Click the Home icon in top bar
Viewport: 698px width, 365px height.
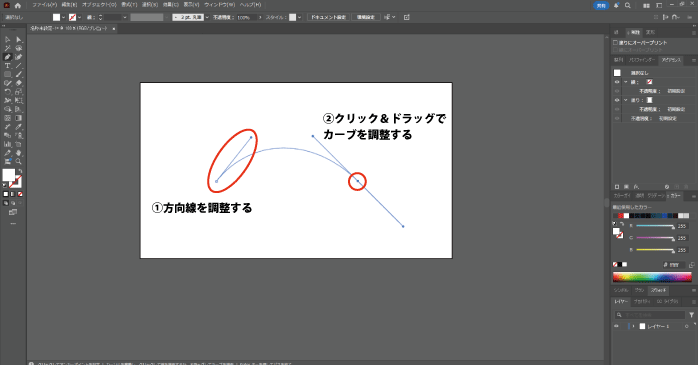(18, 5)
